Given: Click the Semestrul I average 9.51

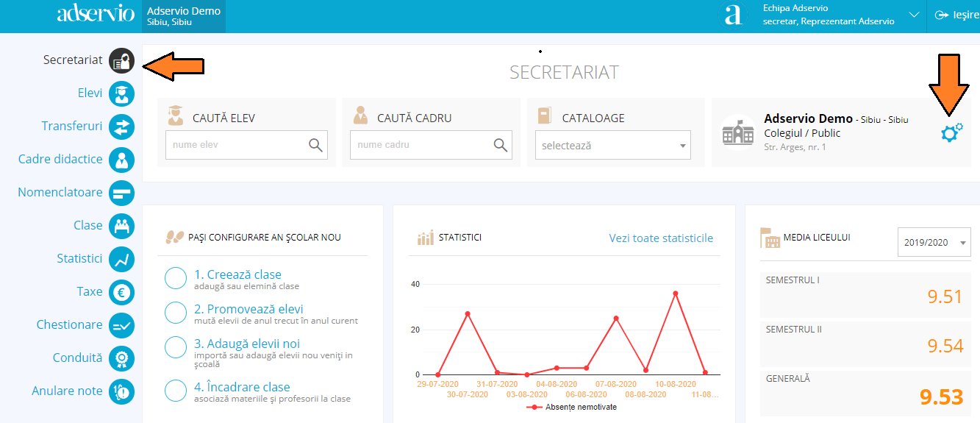Looking at the screenshot, I should coord(945,296).
